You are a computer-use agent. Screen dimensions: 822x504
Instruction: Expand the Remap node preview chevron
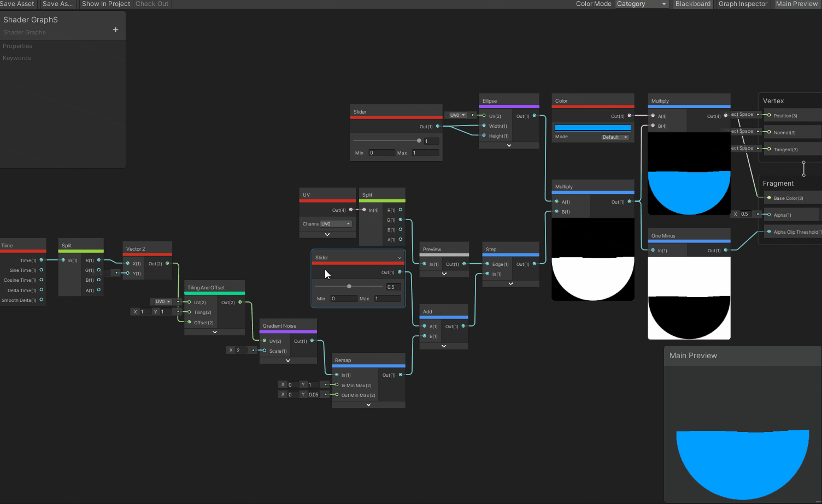368,405
